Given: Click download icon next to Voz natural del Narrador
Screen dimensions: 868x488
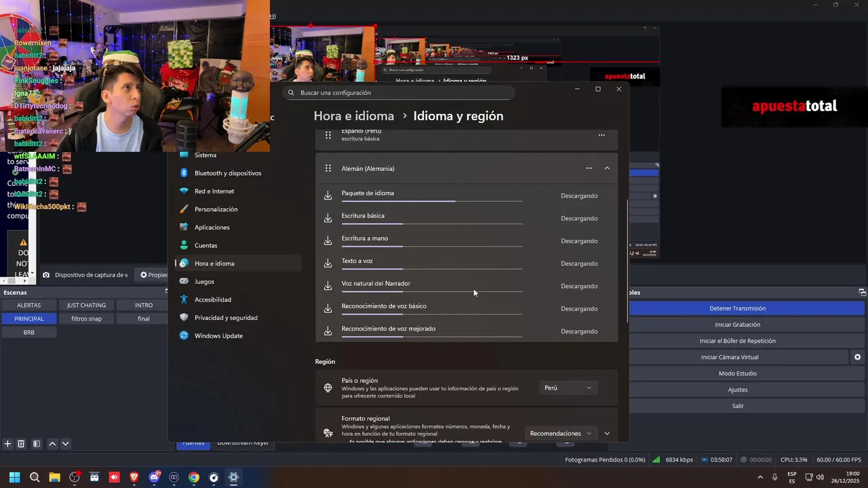Looking at the screenshot, I should (328, 286).
